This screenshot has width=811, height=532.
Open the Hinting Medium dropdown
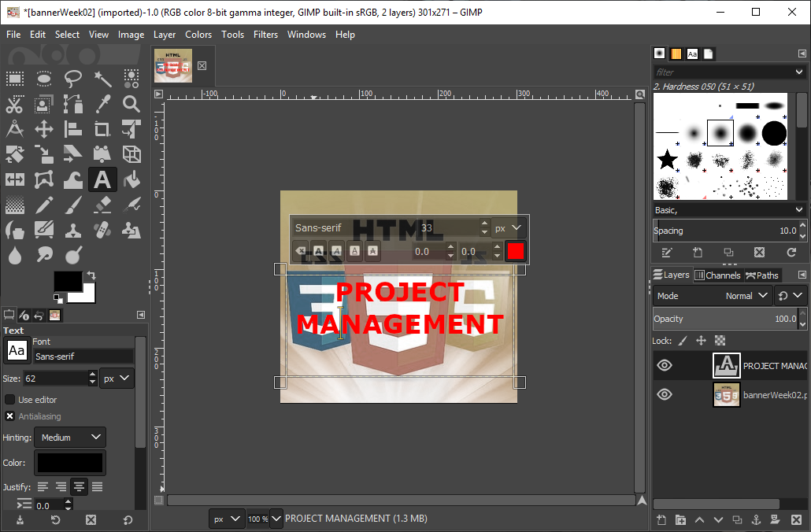pos(70,438)
